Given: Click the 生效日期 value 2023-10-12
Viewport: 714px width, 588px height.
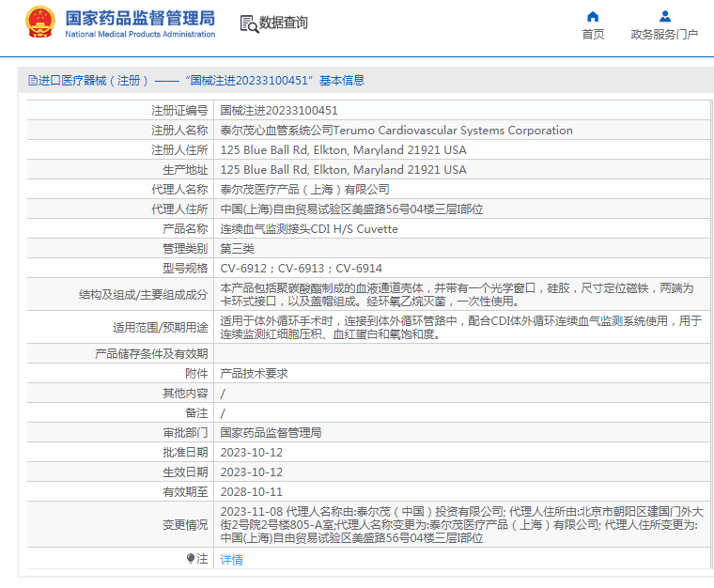Looking at the screenshot, I should click(252, 472).
